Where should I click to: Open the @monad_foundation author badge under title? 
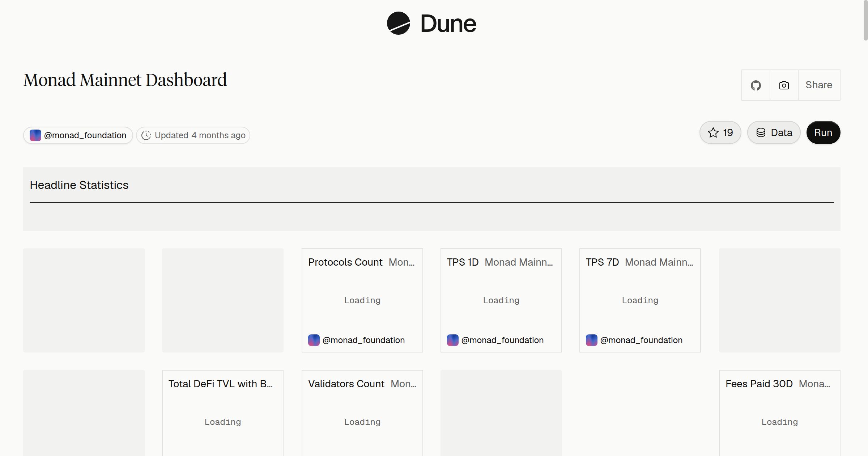tap(78, 135)
